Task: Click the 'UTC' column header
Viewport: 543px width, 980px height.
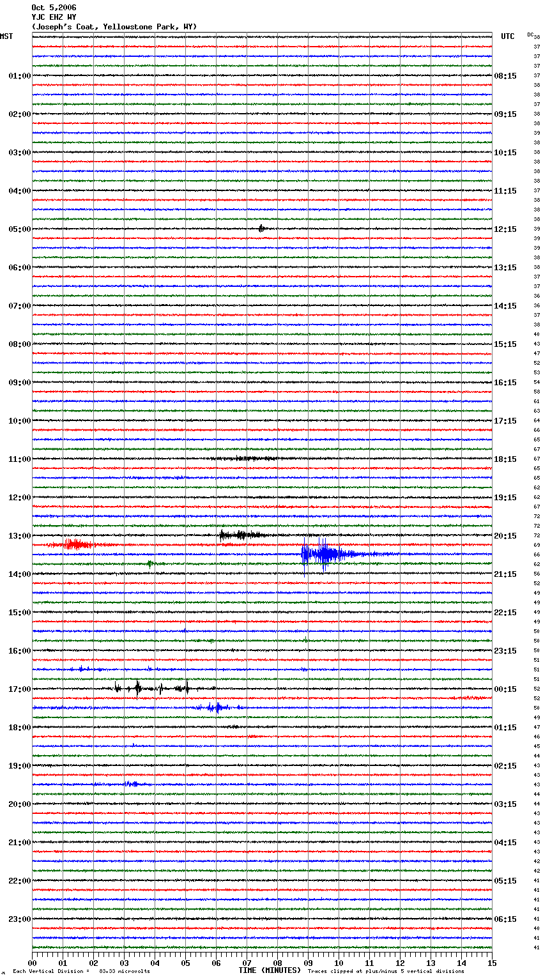Action: [x=508, y=36]
